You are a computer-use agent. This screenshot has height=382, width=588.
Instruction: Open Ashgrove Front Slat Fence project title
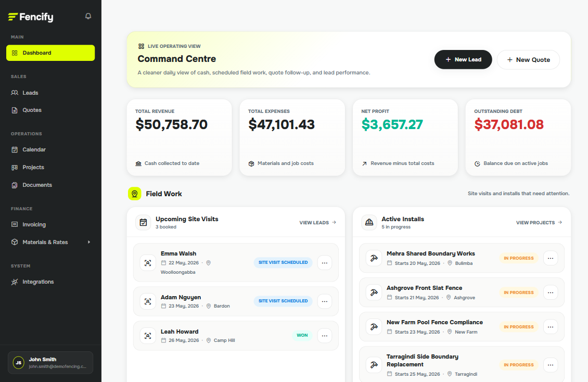pos(425,288)
